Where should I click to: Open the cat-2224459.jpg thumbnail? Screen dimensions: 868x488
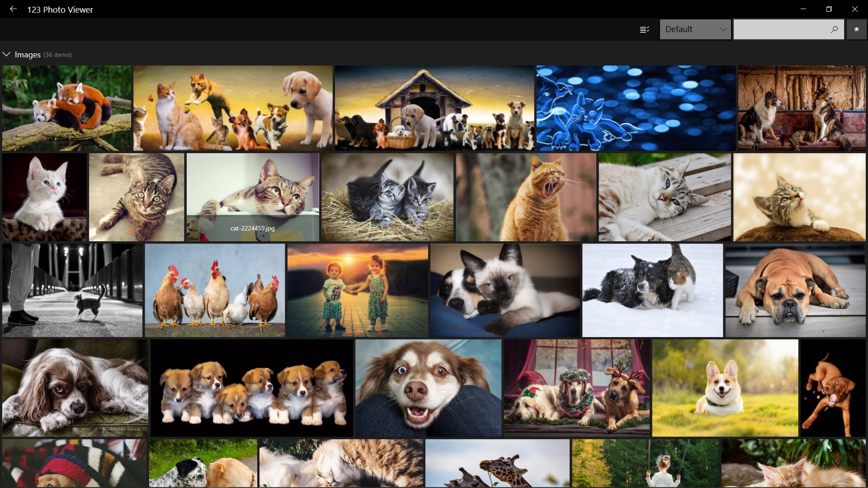pos(252,197)
